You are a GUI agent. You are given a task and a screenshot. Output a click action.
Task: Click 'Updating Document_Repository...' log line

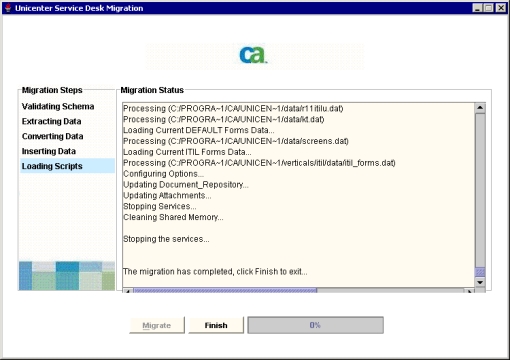point(186,185)
